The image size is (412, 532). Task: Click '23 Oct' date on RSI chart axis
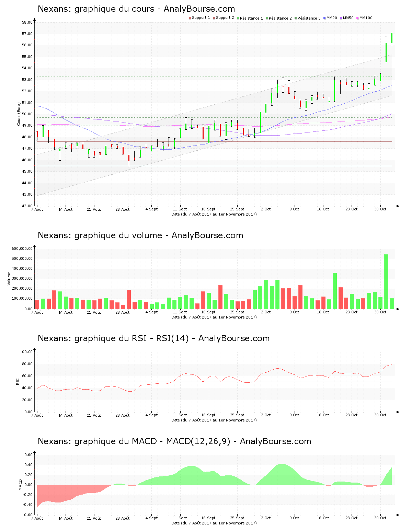click(352, 415)
